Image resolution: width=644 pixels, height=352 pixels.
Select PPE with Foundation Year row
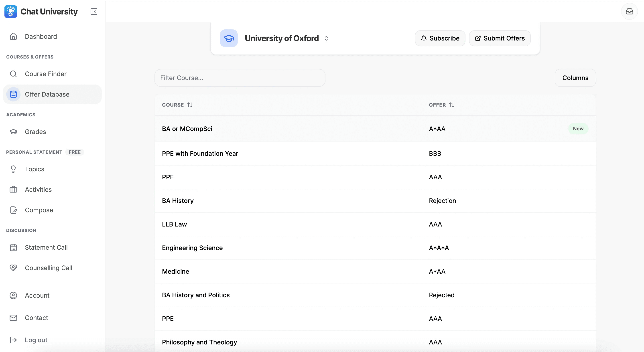point(375,154)
